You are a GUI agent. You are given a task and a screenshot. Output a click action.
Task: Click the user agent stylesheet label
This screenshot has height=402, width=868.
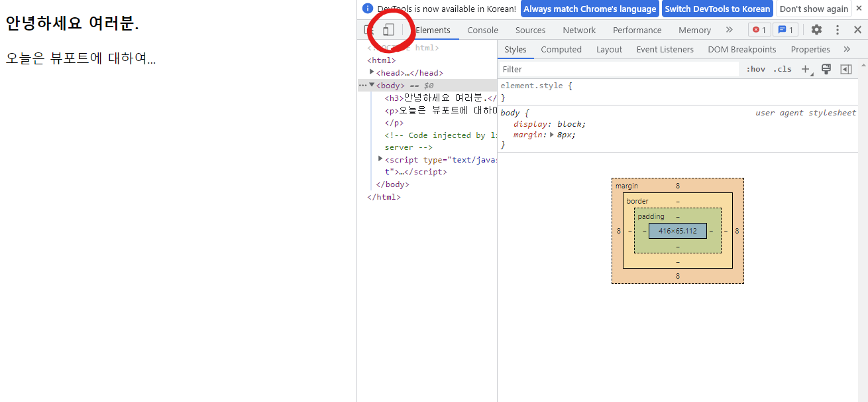(806, 113)
